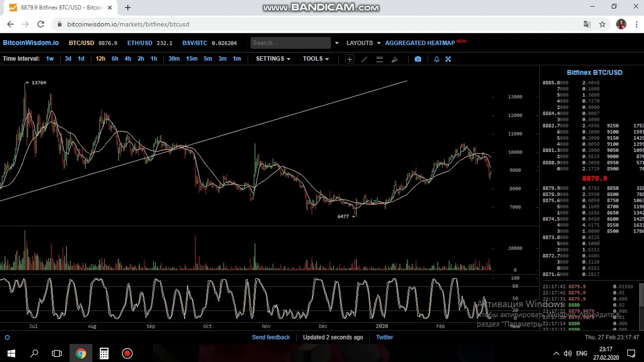Click the red 8879.9 last price
The width and height of the screenshot is (644, 362).
coord(594,178)
